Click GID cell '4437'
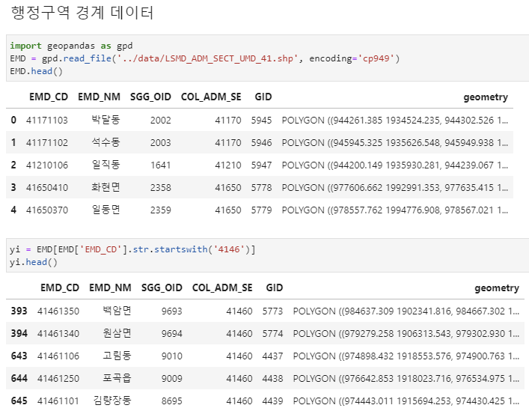 (272, 356)
